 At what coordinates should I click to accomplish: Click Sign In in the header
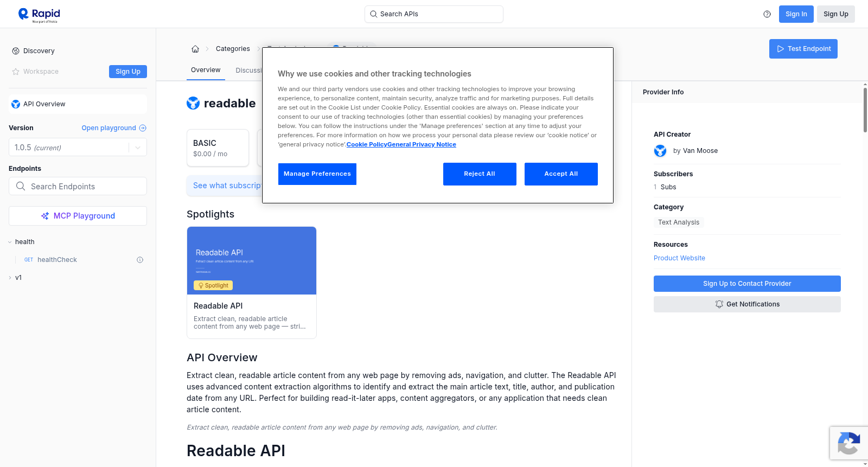(796, 14)
